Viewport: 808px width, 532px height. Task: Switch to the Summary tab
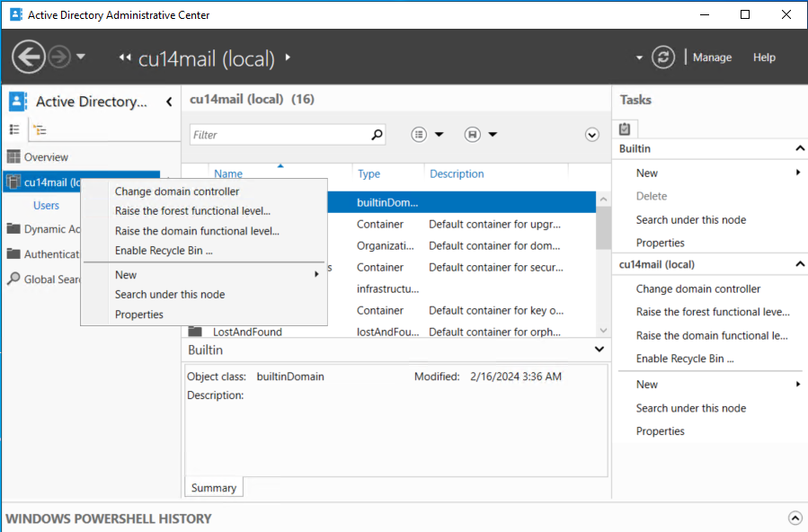click(x=213, y=488)
